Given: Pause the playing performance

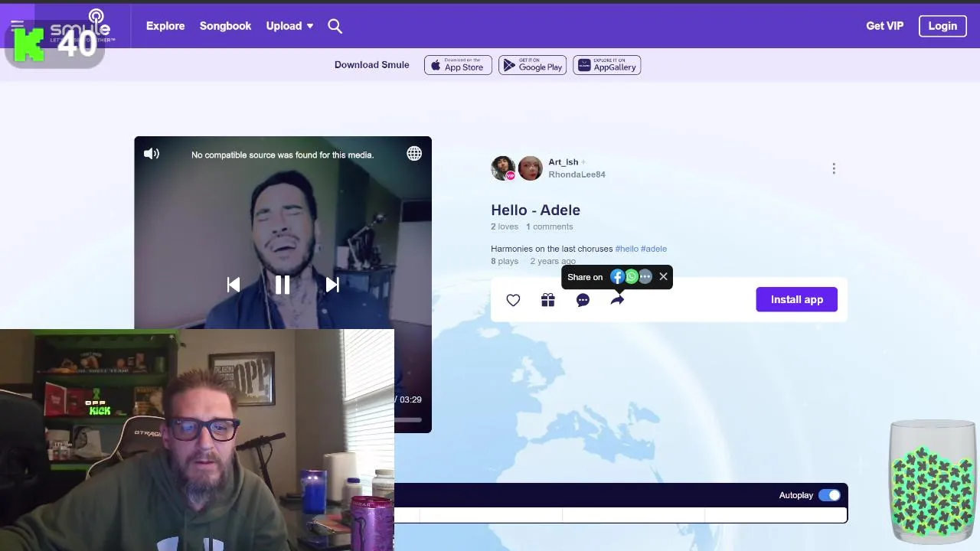Looking at the screenshot, I should coord(283,285).
